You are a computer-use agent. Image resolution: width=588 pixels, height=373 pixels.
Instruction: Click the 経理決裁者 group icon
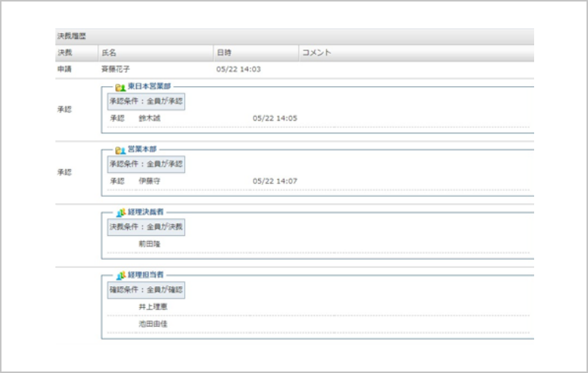[120, 213]
